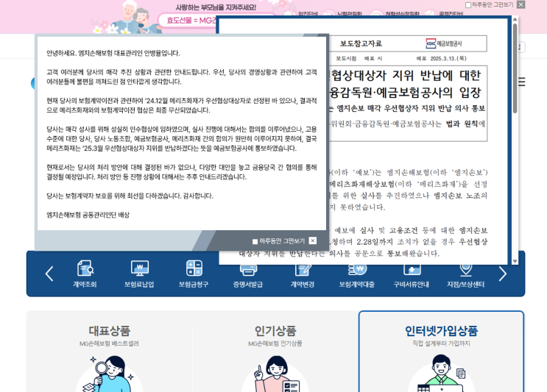Close the 공동관리인단 notice popup

[313, 240]
